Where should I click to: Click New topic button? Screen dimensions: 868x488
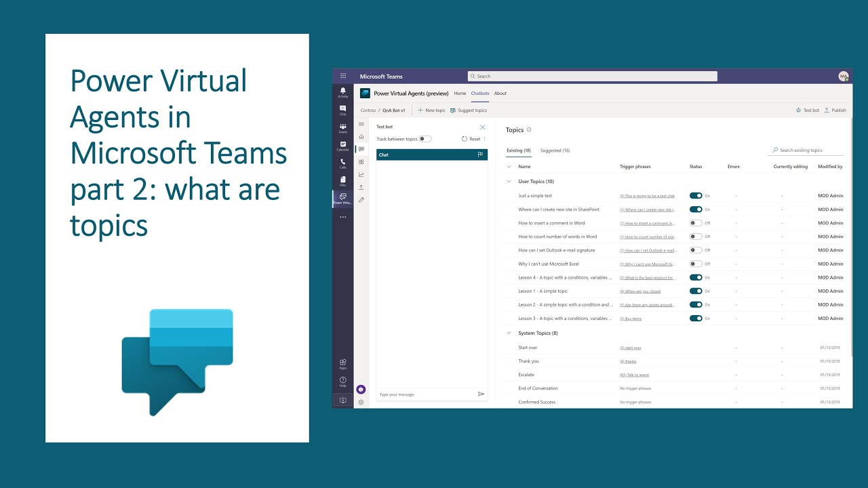(x=431, y=110)
